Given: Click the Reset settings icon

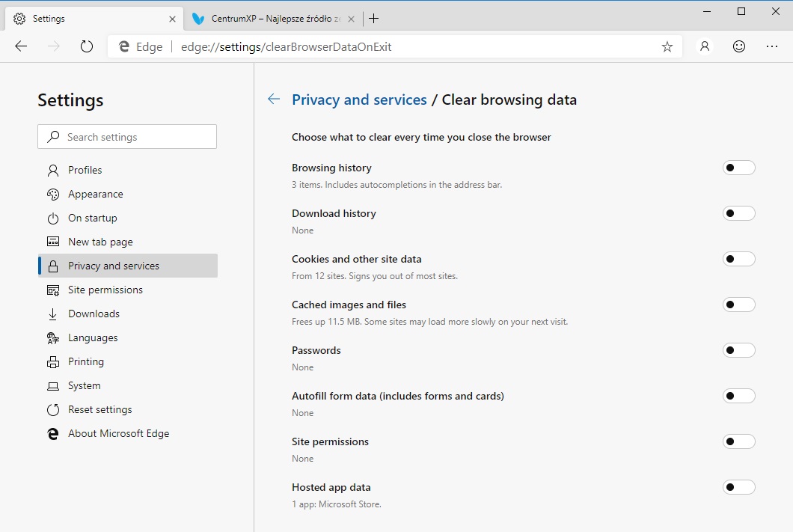Looking at the screenshot, I should (x=53, y=409).
